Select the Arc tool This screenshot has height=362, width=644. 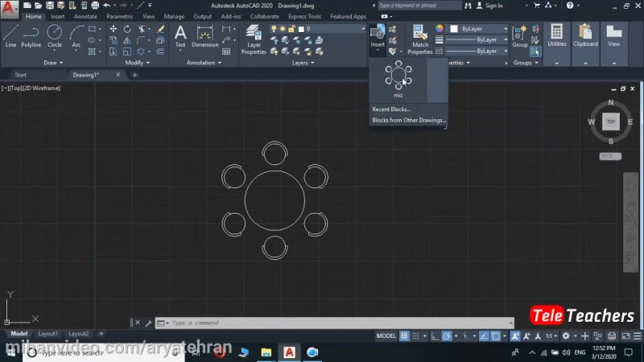pos(76,36)
